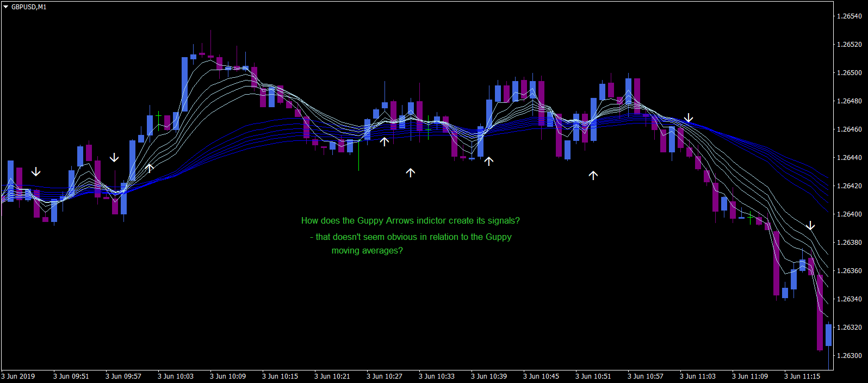
Task: Click the 1.26300 price label on the axis
Action: tap(850, 356)
